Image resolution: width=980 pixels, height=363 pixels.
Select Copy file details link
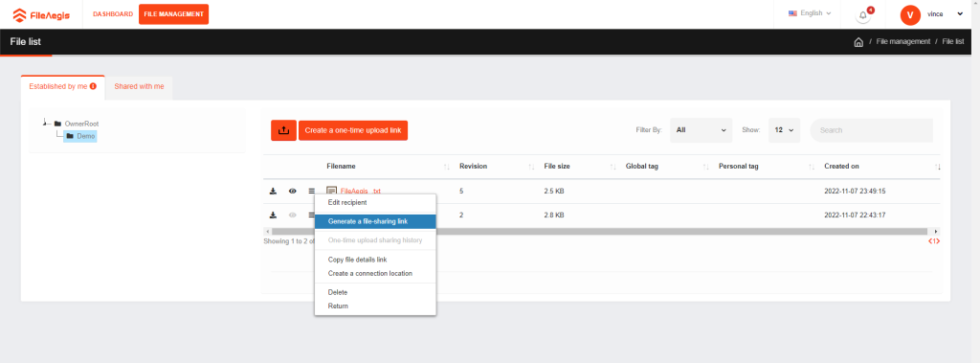[x=358, y=260]
